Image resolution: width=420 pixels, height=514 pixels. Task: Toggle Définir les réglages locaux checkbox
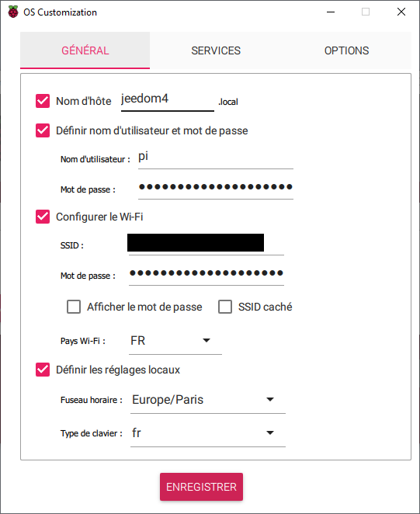click(x=43, y=370)
